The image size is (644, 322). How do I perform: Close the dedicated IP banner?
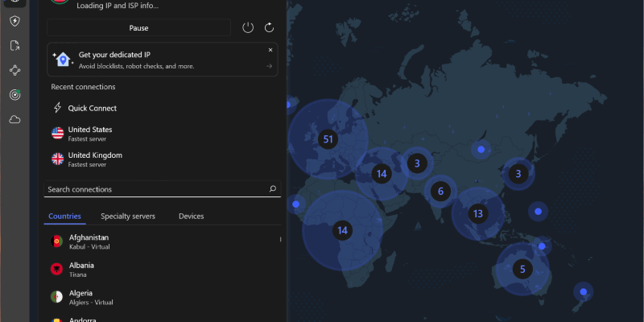[x=270, y=50]
